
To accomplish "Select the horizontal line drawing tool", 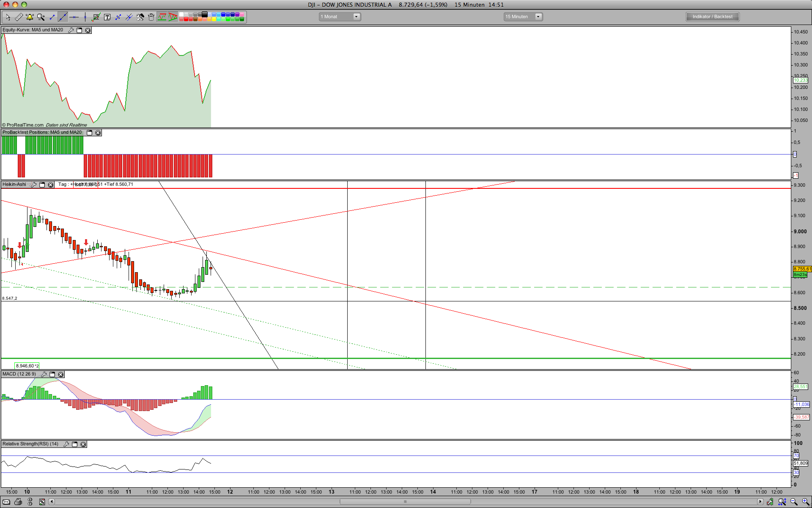I will [74, 17].
